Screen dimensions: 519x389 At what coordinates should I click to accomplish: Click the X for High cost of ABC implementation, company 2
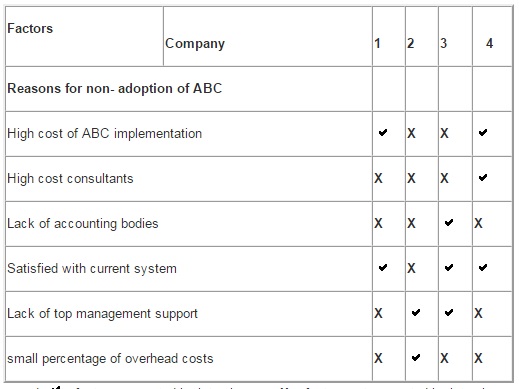411,133
